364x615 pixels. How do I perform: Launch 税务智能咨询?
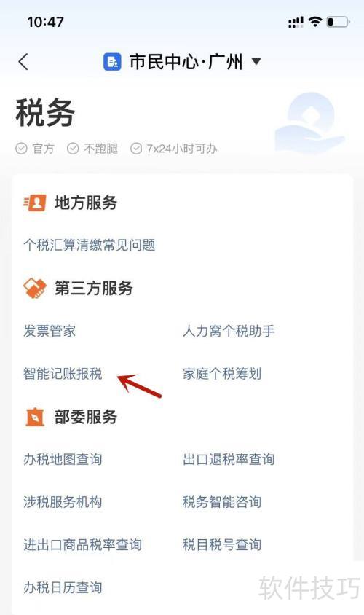click(222, 502)
